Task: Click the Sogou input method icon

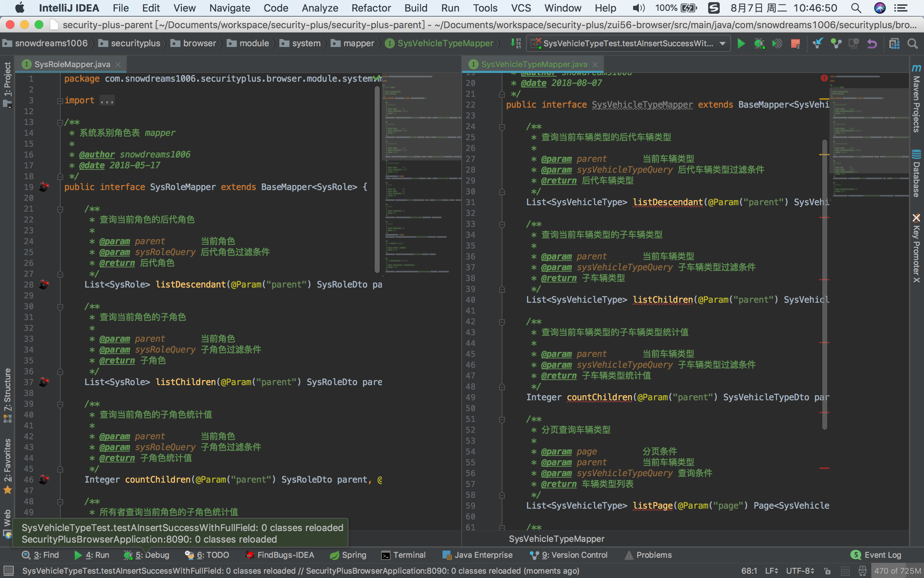Action: [714, 8]
